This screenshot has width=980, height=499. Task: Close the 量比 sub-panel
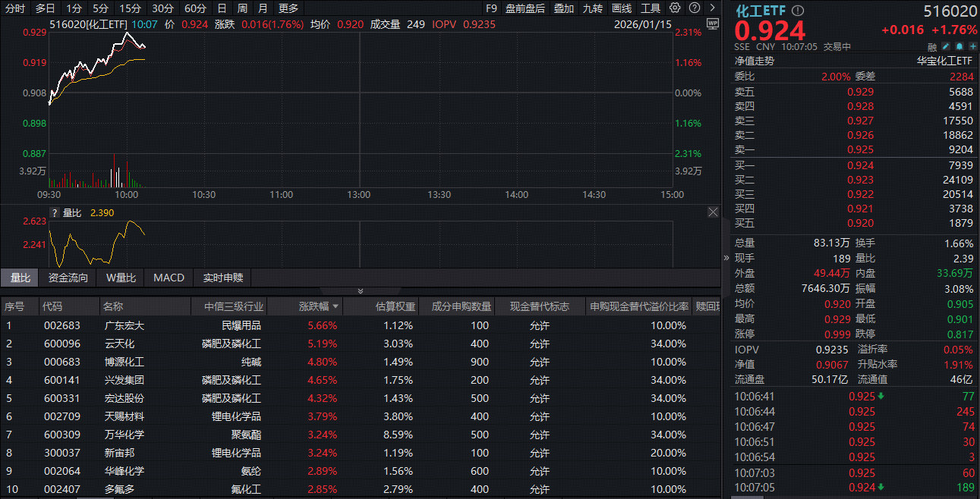[x=713, y=212]
